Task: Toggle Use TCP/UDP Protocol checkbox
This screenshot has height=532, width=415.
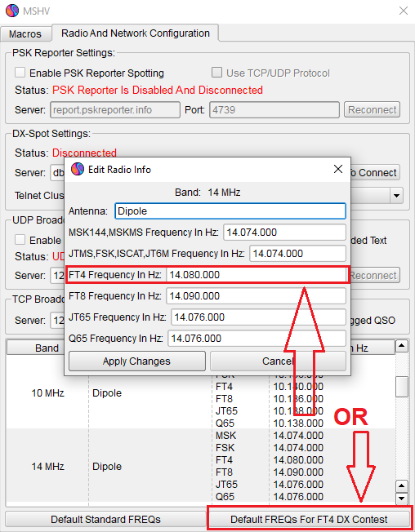Action: pyautogui.click(x=216, y=73)
